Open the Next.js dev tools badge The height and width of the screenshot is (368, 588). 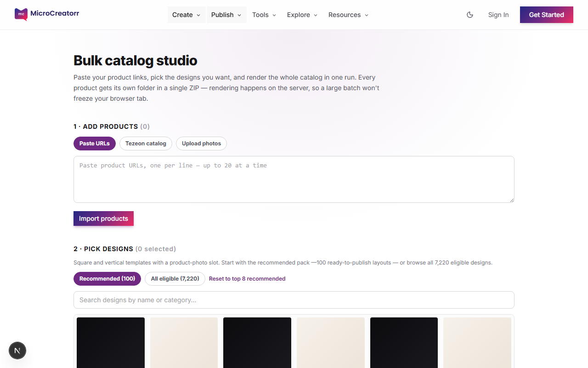pyautogui.click(x=17, y=351)
